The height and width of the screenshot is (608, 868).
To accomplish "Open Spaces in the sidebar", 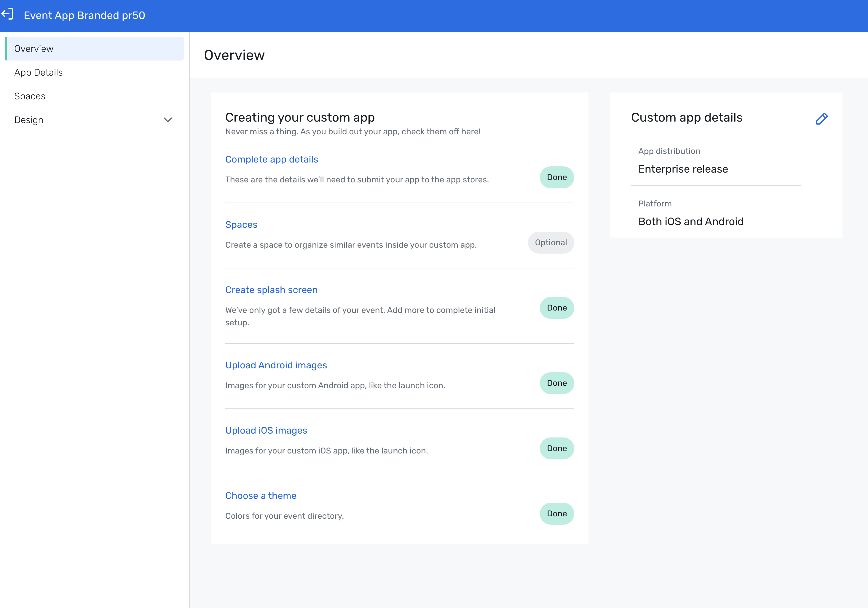I will tap(30, 96).
